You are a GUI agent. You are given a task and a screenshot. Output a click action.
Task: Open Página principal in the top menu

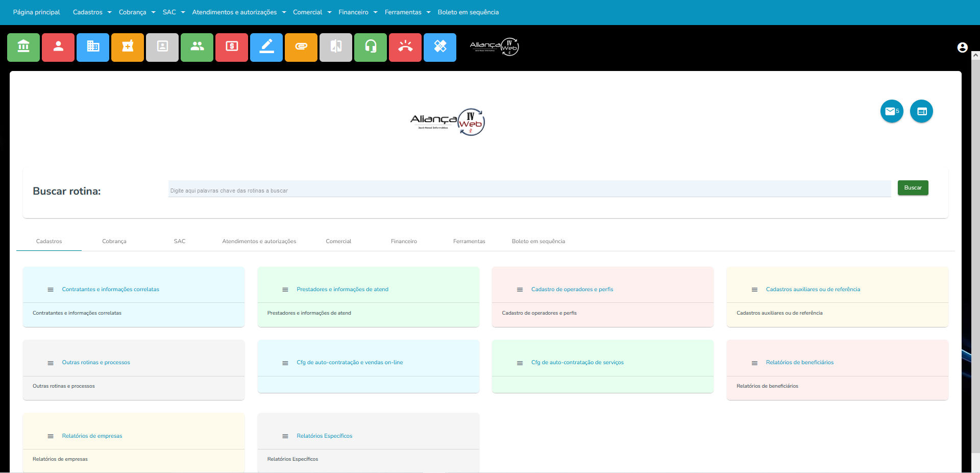point(36,12)
